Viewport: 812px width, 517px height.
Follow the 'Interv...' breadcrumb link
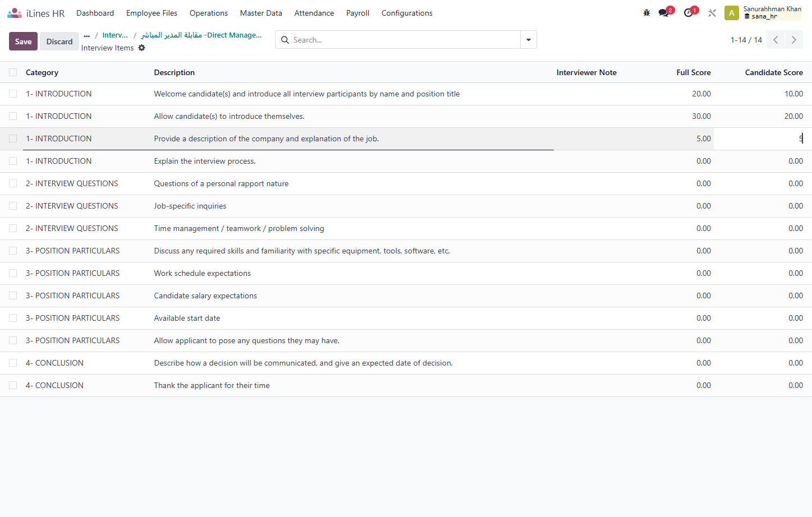click(x=115, y=35)
